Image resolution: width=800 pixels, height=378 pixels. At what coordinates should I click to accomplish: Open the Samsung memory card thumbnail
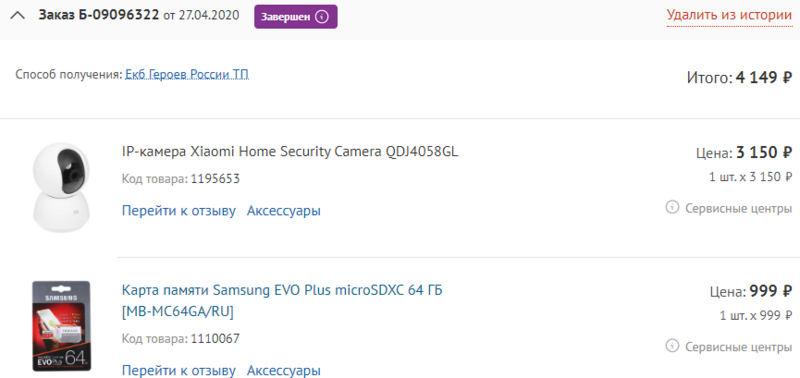(61, 325)
